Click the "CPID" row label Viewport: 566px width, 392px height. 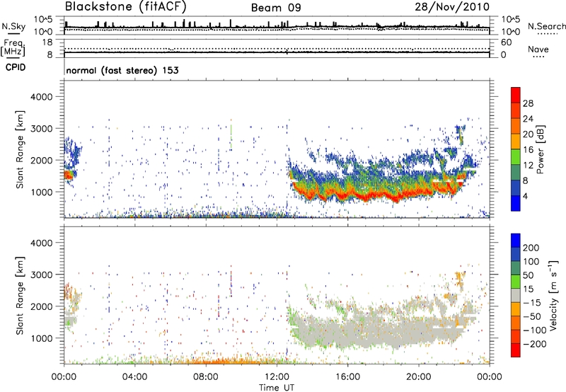coord(16,67)
